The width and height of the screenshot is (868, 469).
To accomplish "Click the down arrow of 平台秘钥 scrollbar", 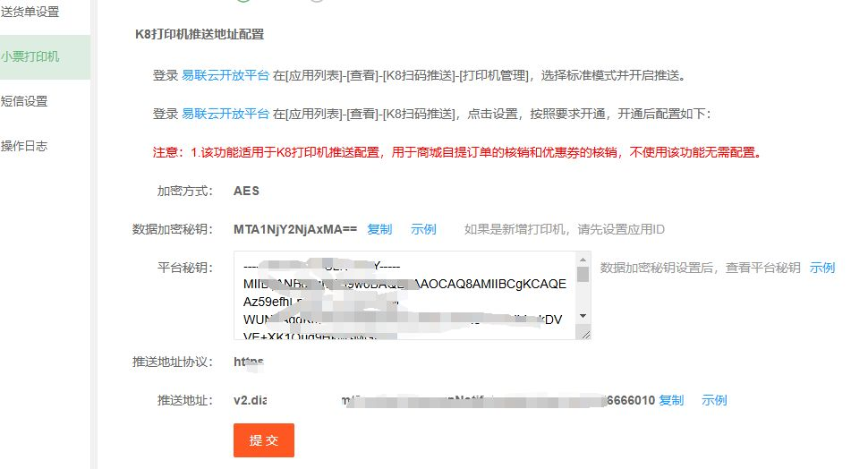I will 583,316.
